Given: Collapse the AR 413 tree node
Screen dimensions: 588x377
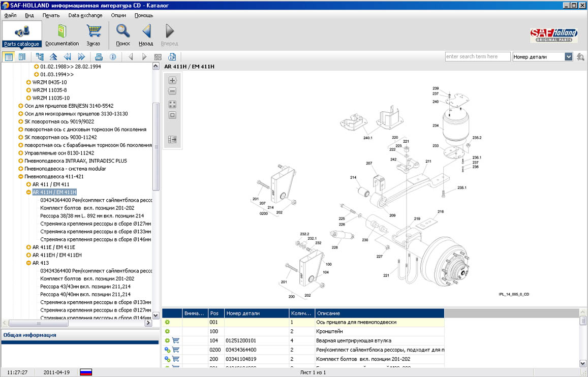Looking at the screenshot, I should point(28,263).
